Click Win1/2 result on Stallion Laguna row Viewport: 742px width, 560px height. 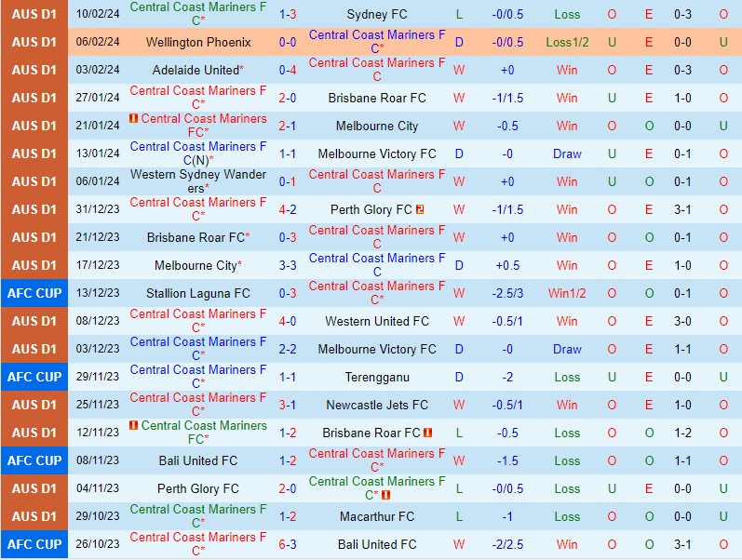[x=567, y=293]
